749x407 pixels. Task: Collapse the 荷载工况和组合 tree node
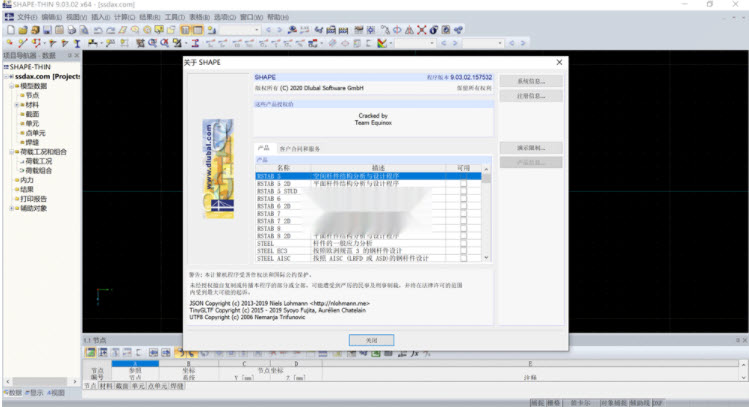[x=11, y=152]
